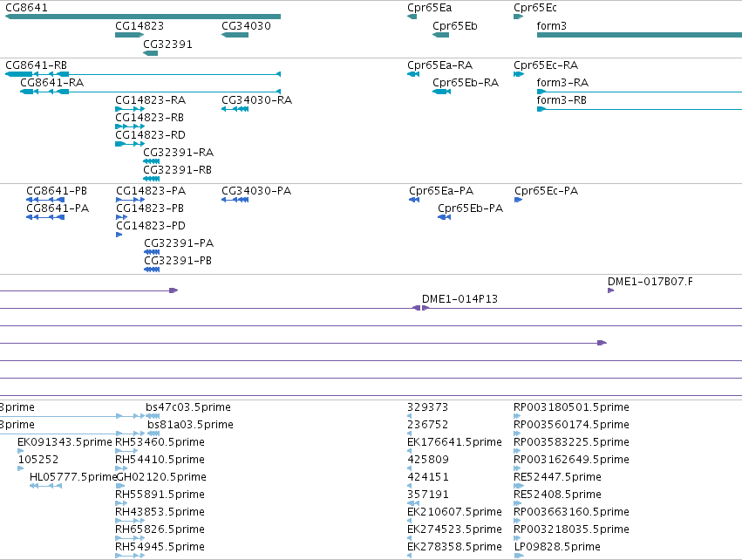
Task: Select EST RH55891.5prime
Action: pos(121,503)
